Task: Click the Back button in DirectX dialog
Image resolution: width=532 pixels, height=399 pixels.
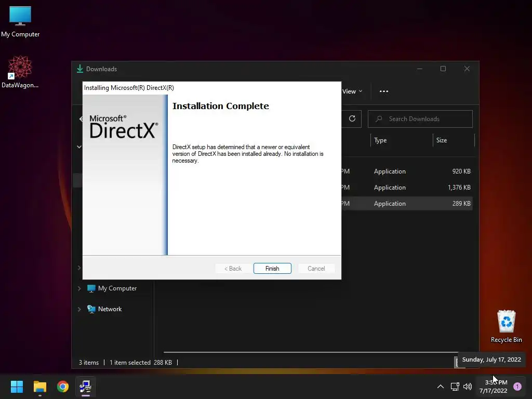Action: (x=233, y=269)
